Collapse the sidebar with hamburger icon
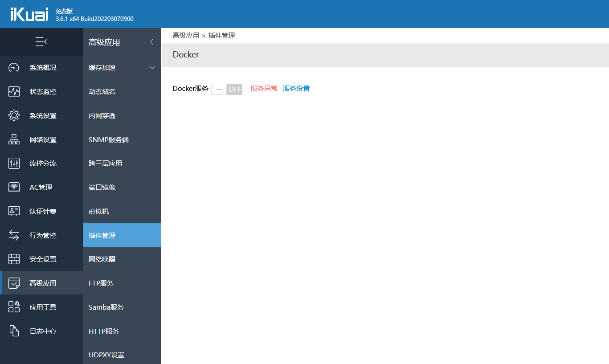The image size is (609, 364). click(41, 41)
